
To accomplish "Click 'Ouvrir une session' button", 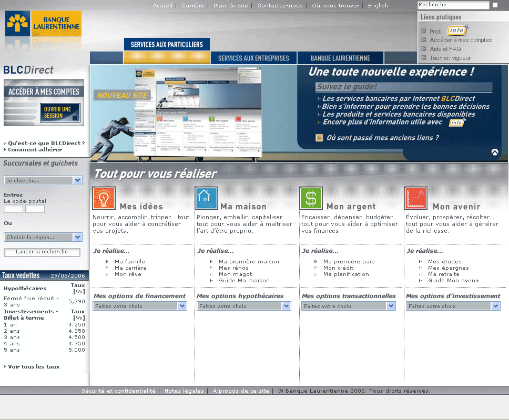I will (60, 112).
